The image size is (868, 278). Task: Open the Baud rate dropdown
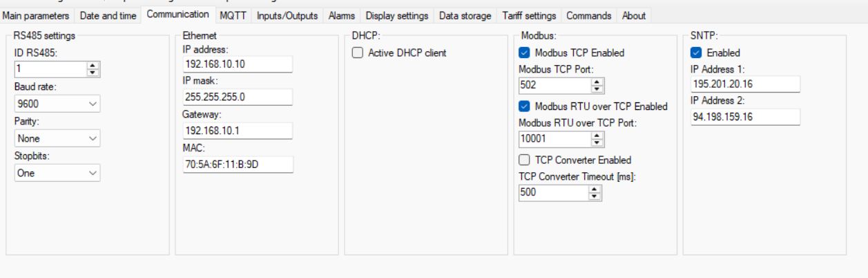click(x=57, y=104)
